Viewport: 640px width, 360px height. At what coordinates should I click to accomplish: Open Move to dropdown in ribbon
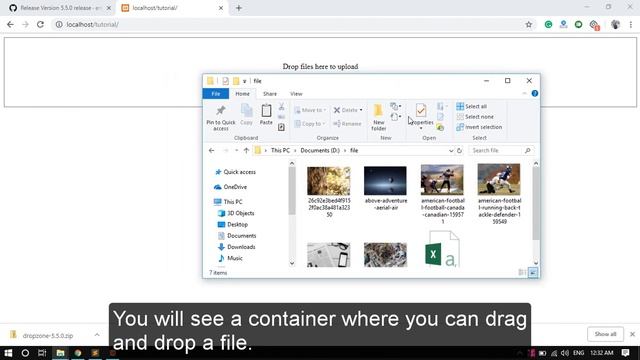[x=310, y=110]
